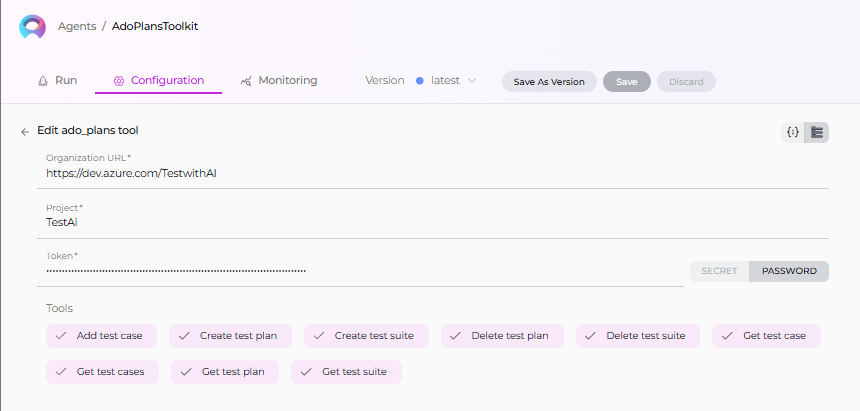Open the Configuration tab
Viewport: 860px width, 411px height.
pyautogui.click(x=159, y=81)
